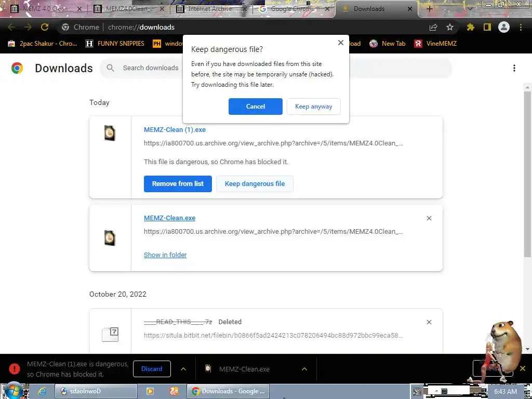532x399 pixels.
Task: Open the media player taskbar icon
Action: point(150,391)
